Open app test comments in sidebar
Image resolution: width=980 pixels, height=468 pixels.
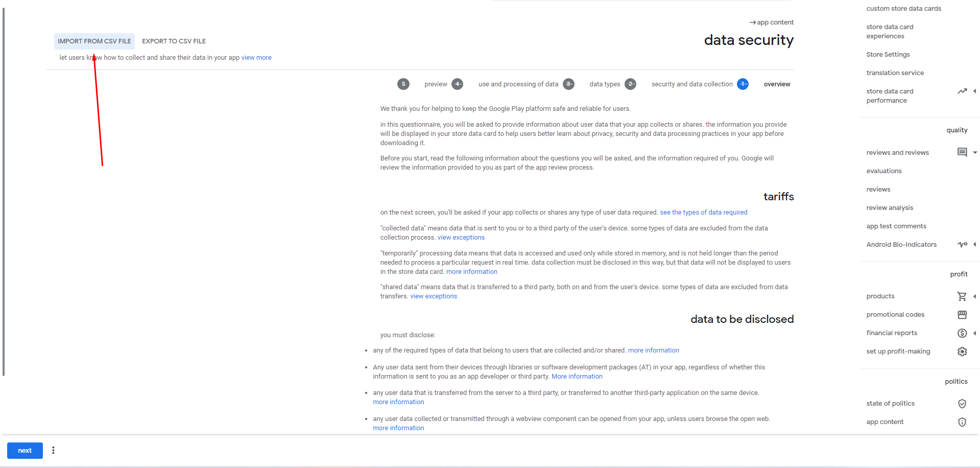tap(896, 226)
